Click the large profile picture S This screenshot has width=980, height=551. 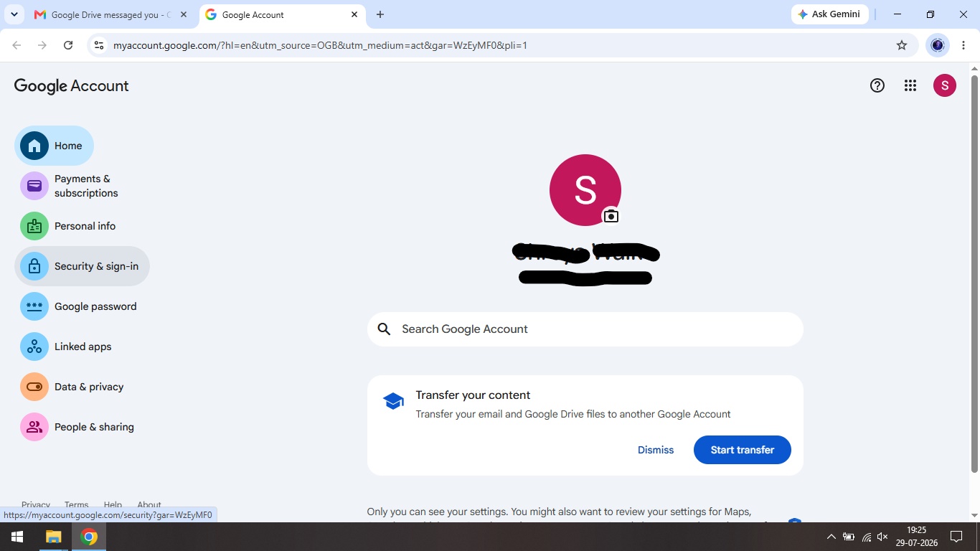coord(585,190)
